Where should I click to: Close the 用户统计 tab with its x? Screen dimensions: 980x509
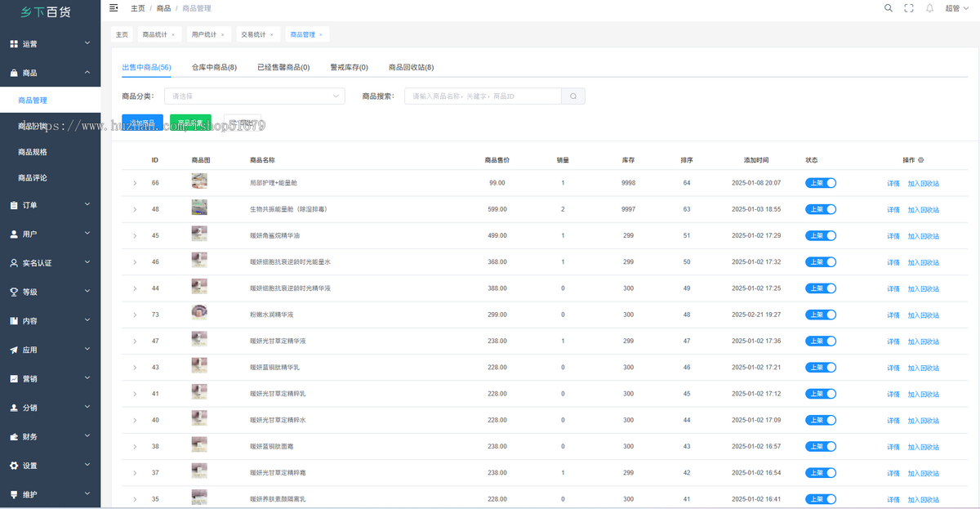pyautogui.click(x=222, y=35)
